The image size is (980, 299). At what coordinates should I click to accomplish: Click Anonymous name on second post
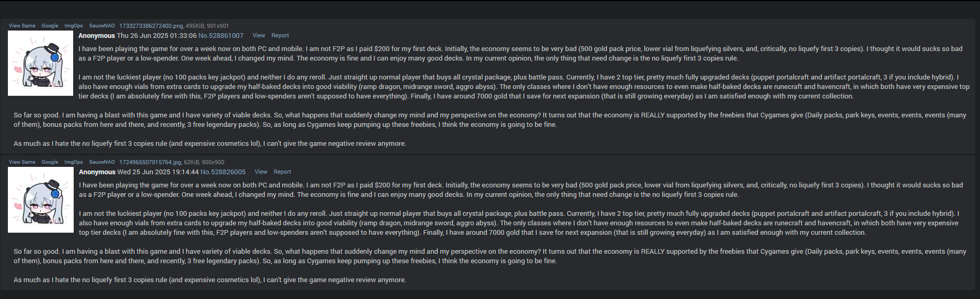97,172
